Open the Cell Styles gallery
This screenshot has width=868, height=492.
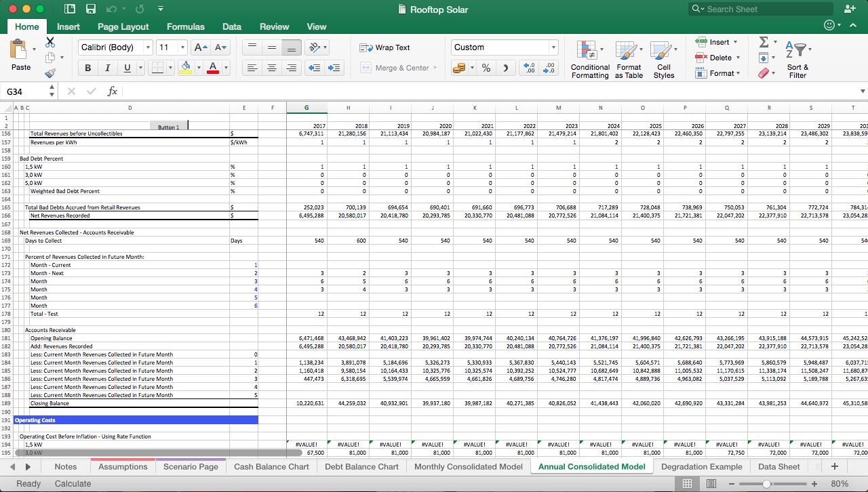(664, 59)
